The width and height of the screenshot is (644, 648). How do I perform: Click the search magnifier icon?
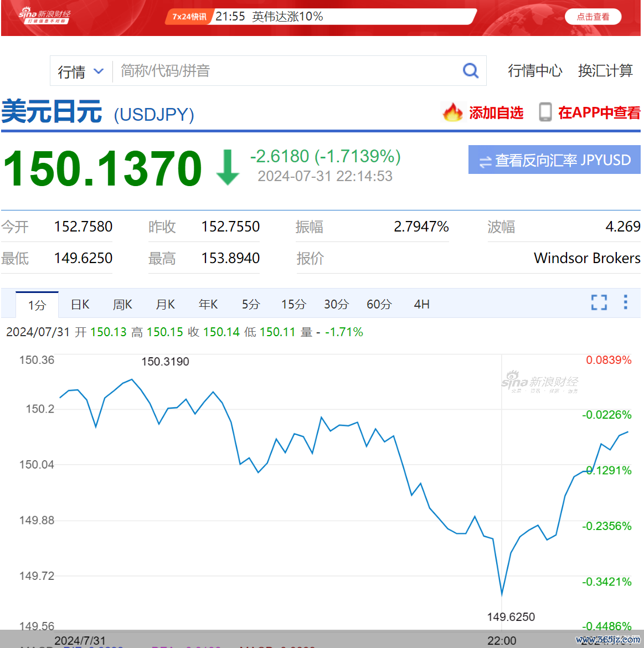click(x=470, y=70)
